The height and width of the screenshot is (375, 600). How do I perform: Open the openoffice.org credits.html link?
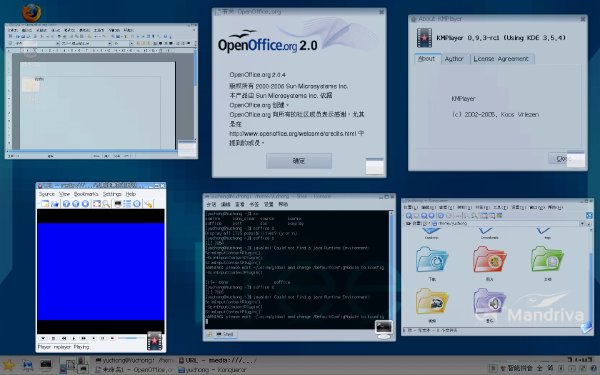point(293,134)
